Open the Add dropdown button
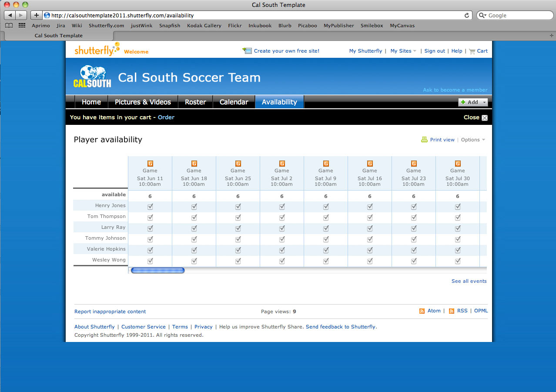Screen dimensions: 556x392 click(x=473, y=102)
